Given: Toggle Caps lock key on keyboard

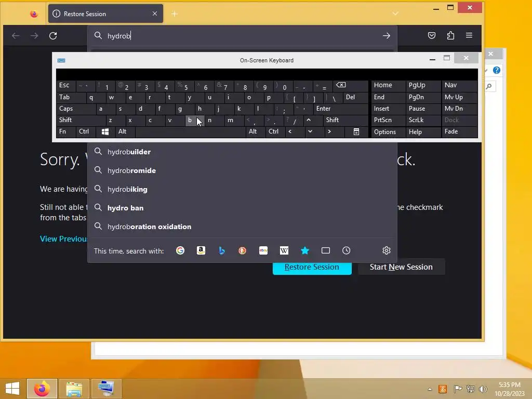Looking at the screenshot, I should coord(75,109).
